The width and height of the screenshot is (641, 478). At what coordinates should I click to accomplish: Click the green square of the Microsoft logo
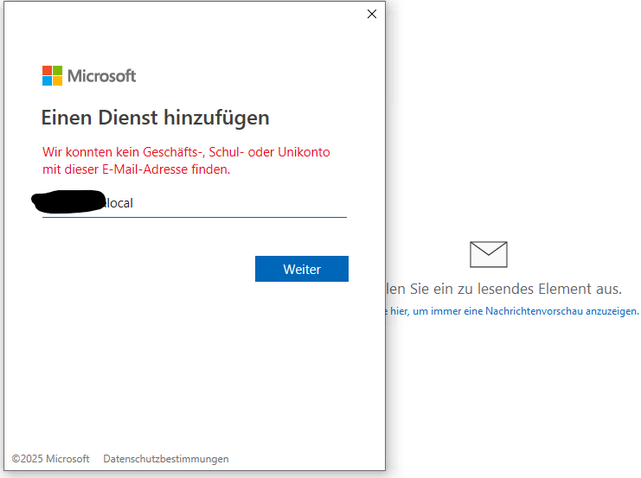pos(58,70)
